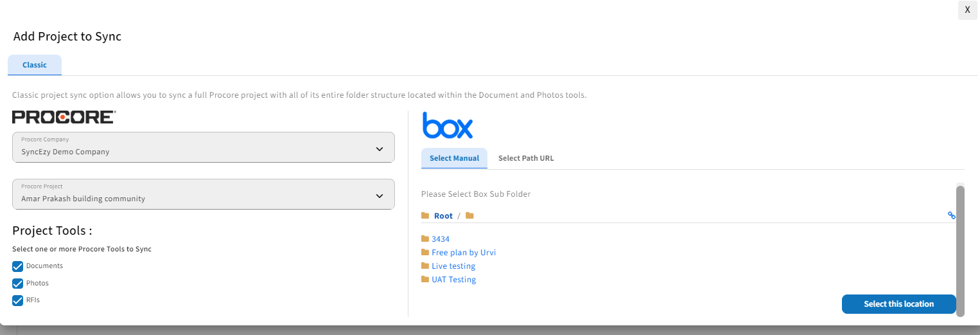The image size is (980, 335).
Task: Switch to the Select Path URL tab
Action: pos(526,158)
